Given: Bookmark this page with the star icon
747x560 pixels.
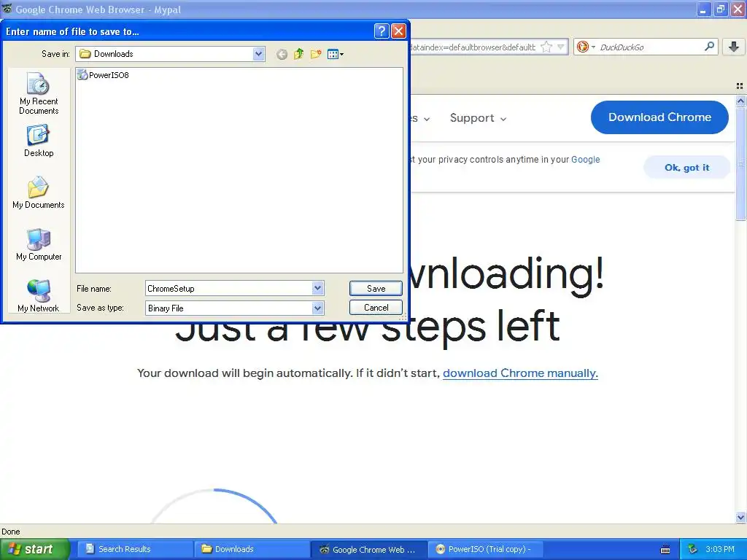Looking at the screenshot, I should pyautogui.click(x=546, y=47).
